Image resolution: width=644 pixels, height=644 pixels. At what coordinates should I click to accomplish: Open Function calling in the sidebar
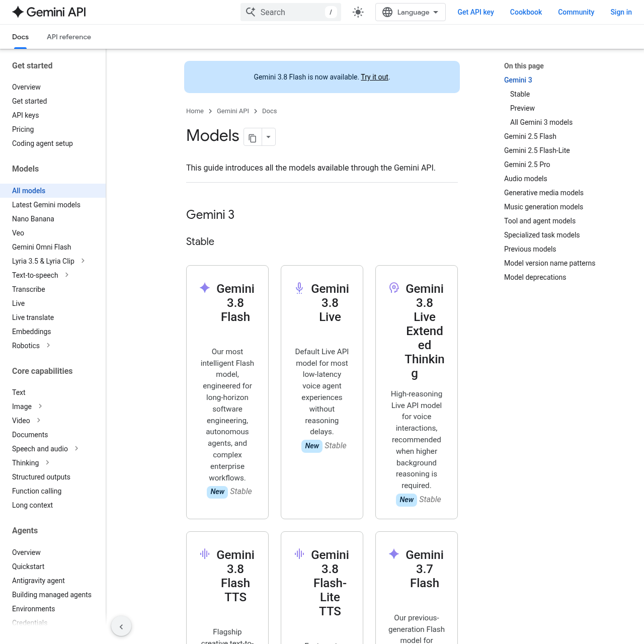pyautogui.click(x=37, y=491)
